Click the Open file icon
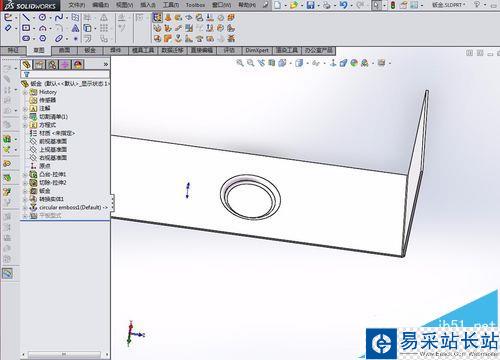Image resolution: width=500 pixels, height=360 pixels. point(294,5)
